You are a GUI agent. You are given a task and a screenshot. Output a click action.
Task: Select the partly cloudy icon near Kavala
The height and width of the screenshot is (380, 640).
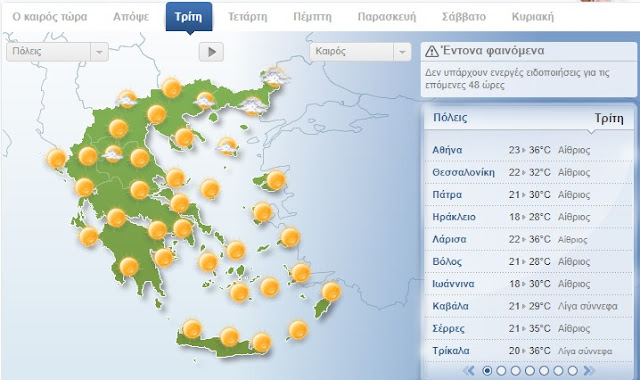pos(204,100)
